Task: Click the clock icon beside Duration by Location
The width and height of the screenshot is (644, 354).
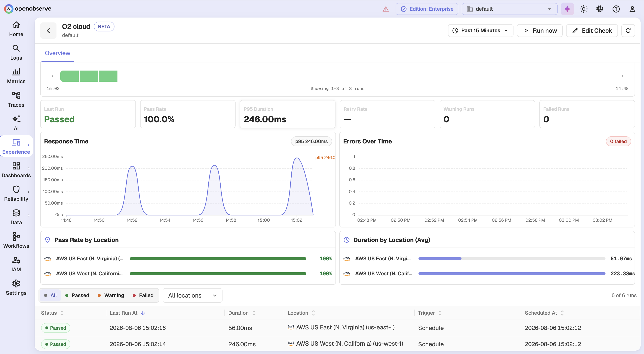Action: (x=347, y=240)
